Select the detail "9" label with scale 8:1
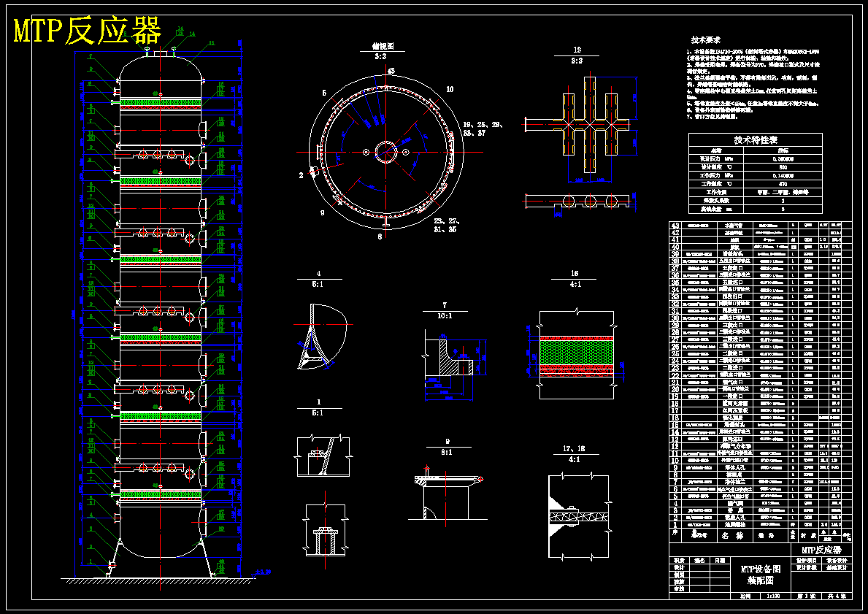Screen dimensions: 868x614 pos(448,441)
